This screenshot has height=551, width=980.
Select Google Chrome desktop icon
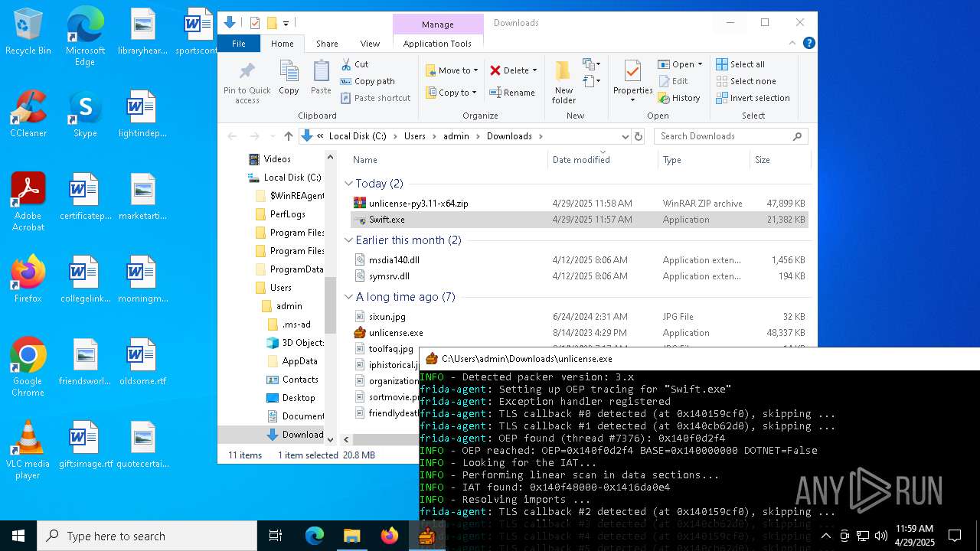(28, 367)
